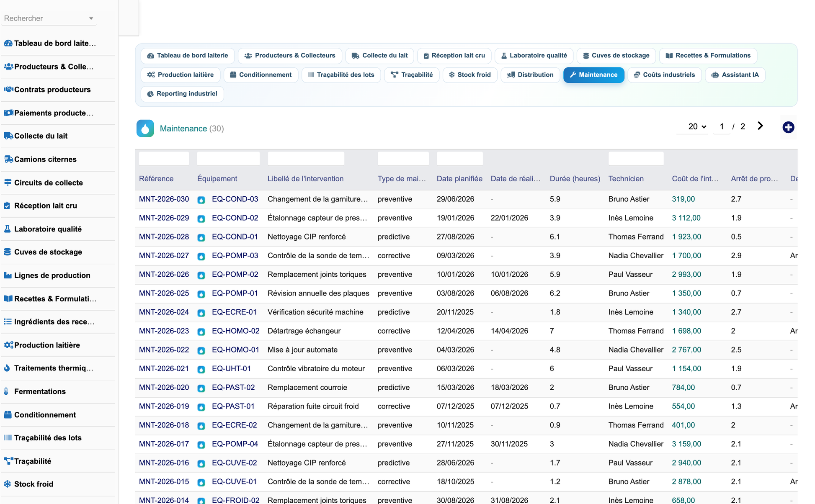
Task: Open equipment EQ-PAST-01 link
Action: tap(233, 406)
